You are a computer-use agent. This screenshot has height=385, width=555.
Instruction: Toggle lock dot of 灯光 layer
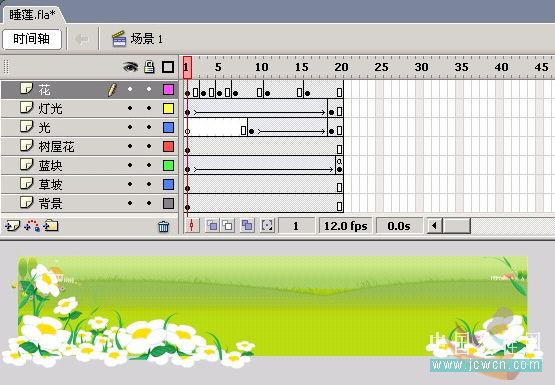pyautogui.click(x=149, y=108)
